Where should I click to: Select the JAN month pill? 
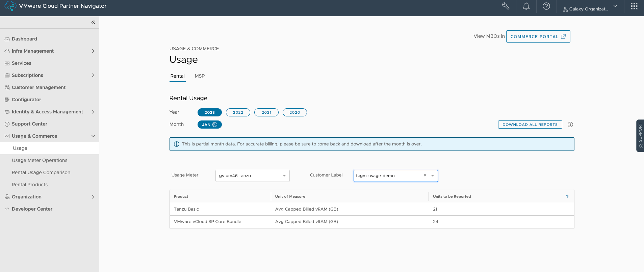click(209, 125)
